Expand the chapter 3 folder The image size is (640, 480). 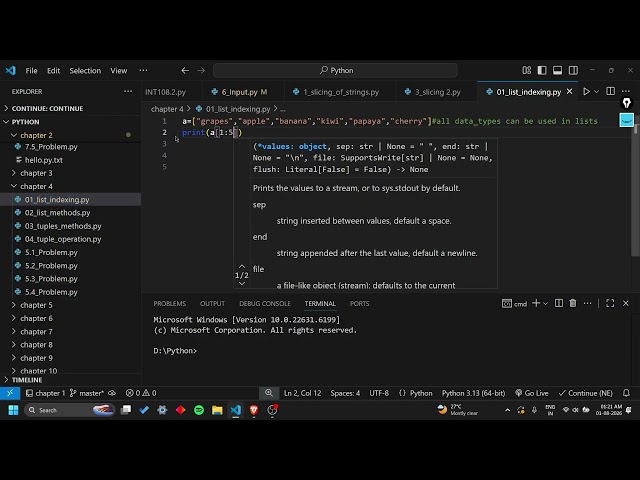pos(70,173)
